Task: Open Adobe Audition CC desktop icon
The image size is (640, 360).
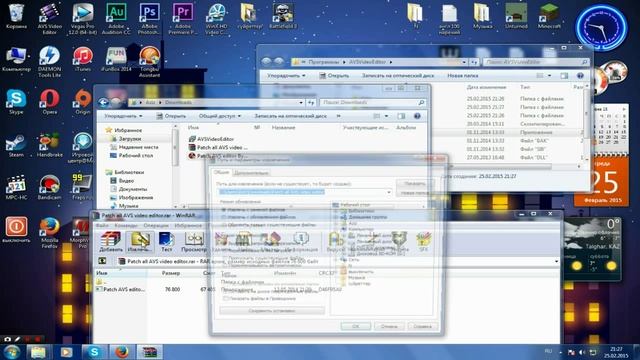Action: click(116, 18)
